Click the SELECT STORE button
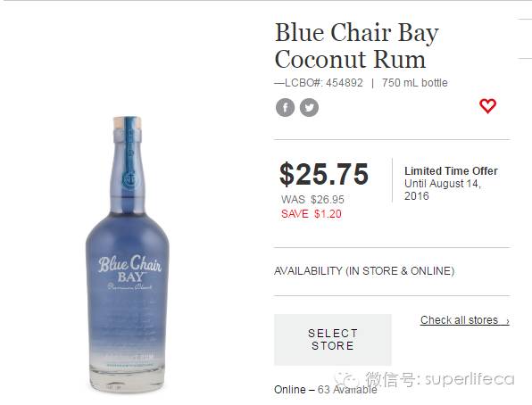 (x=332, y=340)
